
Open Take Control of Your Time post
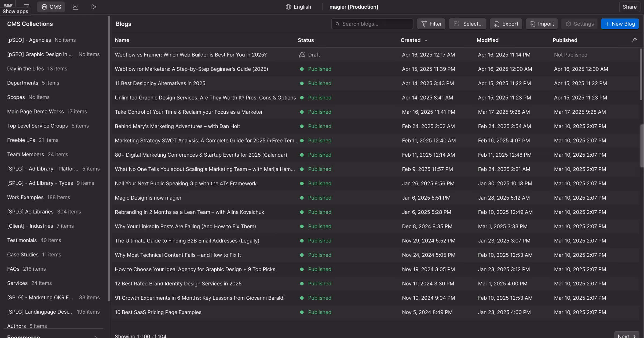(x=189, y=112)
